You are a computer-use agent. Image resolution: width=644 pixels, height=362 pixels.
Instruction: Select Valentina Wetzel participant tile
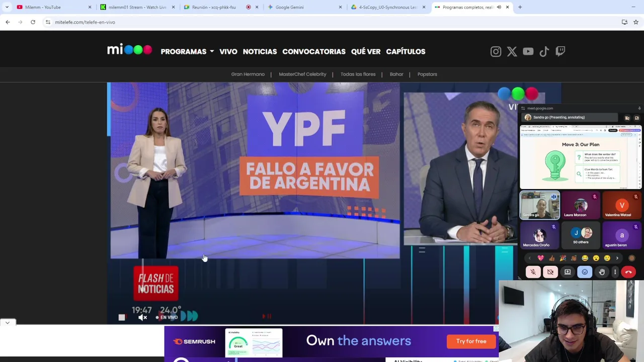coord(622,206)
